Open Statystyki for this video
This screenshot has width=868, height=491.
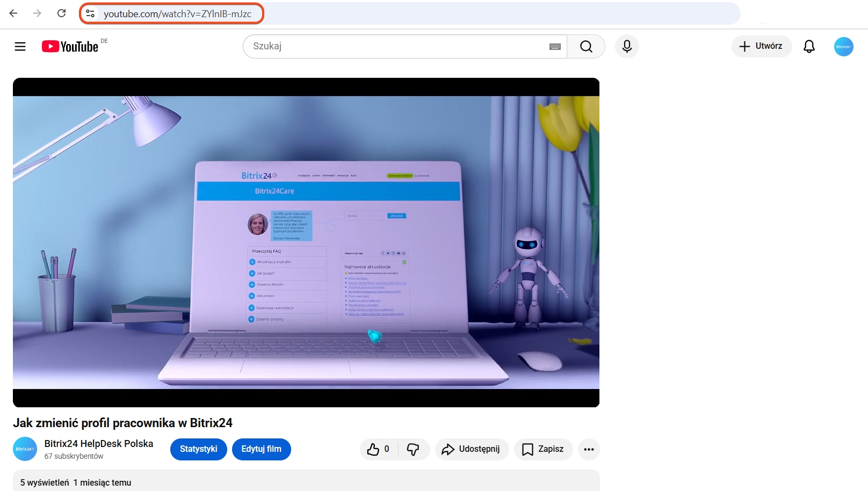click(x=198, y=449)
